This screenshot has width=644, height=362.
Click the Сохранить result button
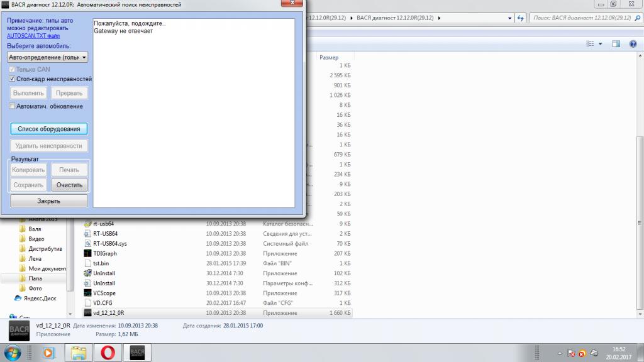click(28, 185)
